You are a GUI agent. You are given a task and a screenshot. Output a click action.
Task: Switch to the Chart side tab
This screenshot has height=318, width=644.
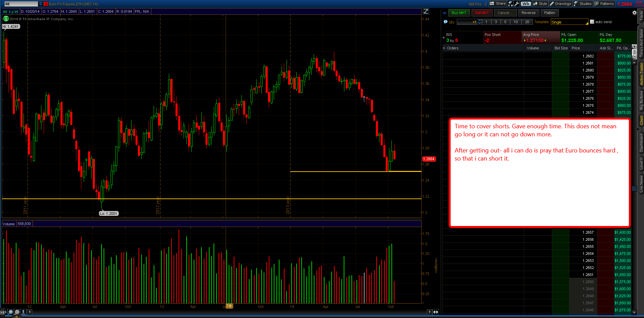click(x=641, y=120)
